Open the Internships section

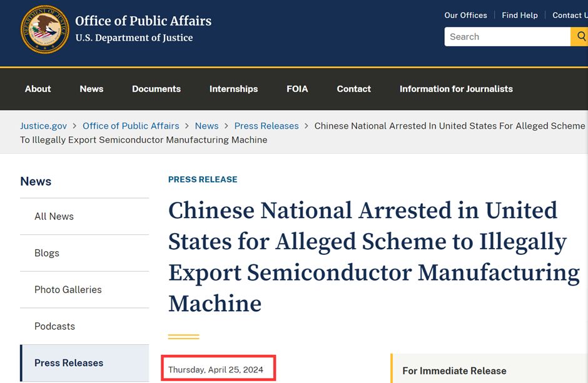[x=233, y=89]
